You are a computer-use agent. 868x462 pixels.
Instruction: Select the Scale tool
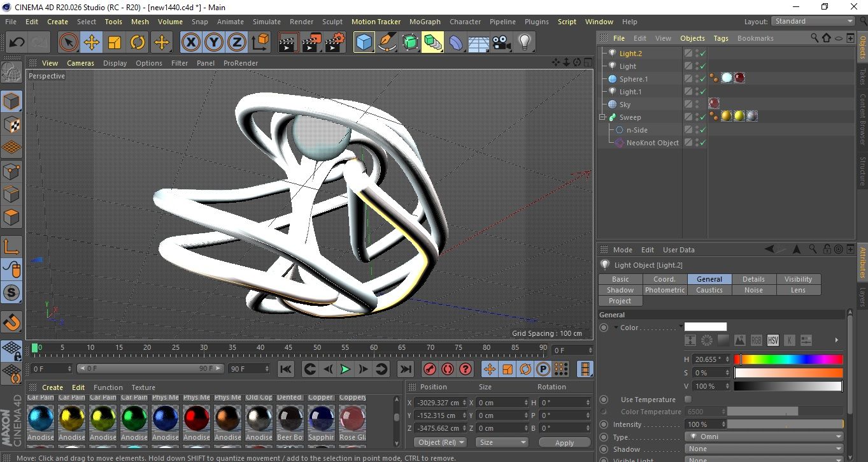tap(115, 43)
